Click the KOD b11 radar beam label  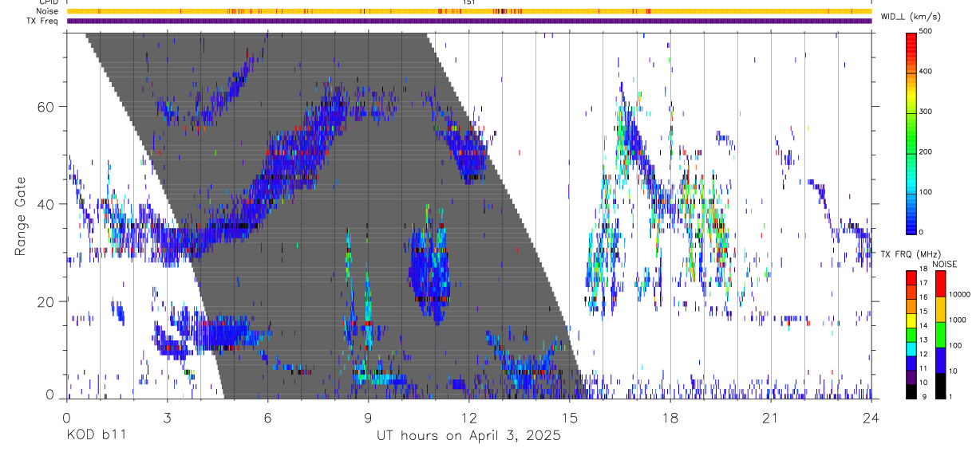click(95, 436)
